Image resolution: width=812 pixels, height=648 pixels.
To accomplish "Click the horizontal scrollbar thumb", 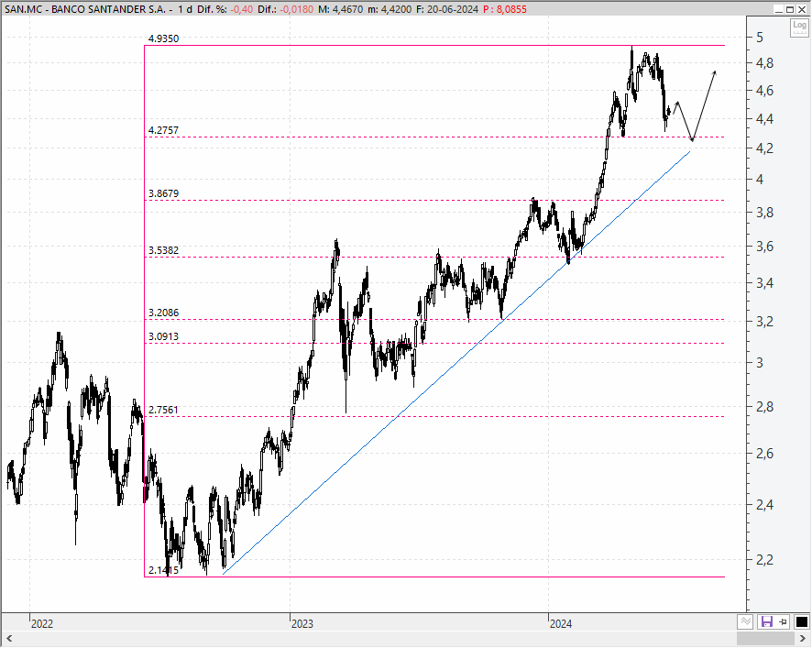I will coord(765,638).
